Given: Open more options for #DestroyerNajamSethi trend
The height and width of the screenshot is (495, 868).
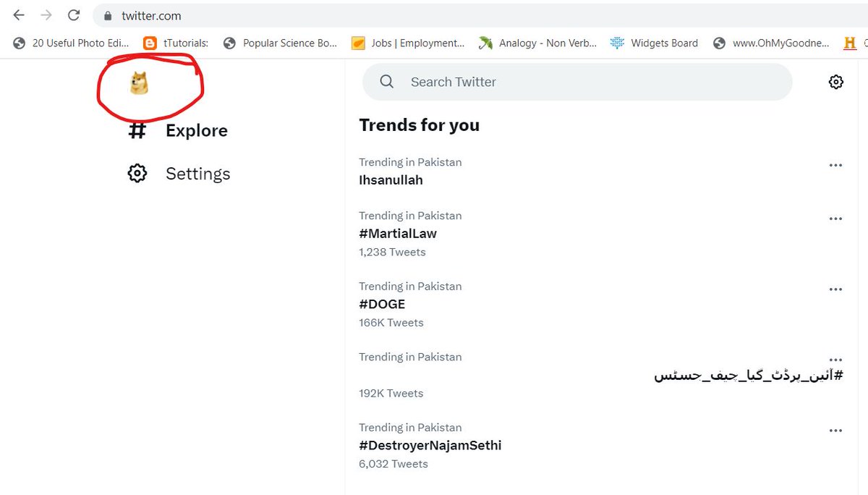Looking at the screenshot, I should tap(835, 431).
